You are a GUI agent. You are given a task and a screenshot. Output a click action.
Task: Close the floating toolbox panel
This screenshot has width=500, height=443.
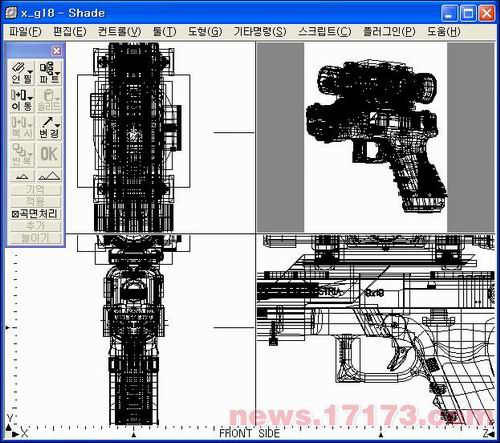(57, 51)
